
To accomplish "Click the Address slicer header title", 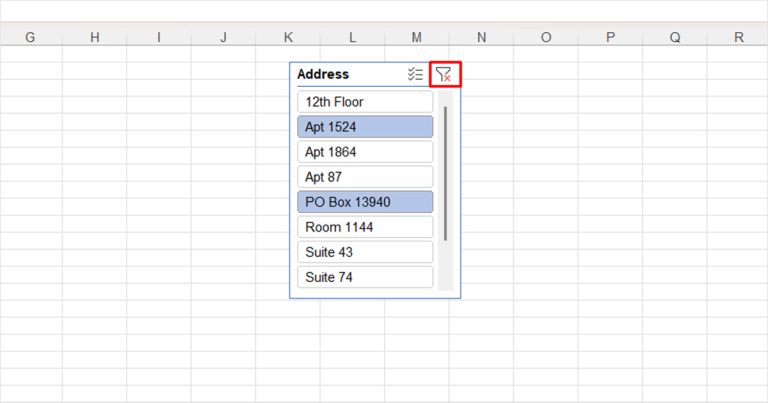I will [x=323, y=74].
